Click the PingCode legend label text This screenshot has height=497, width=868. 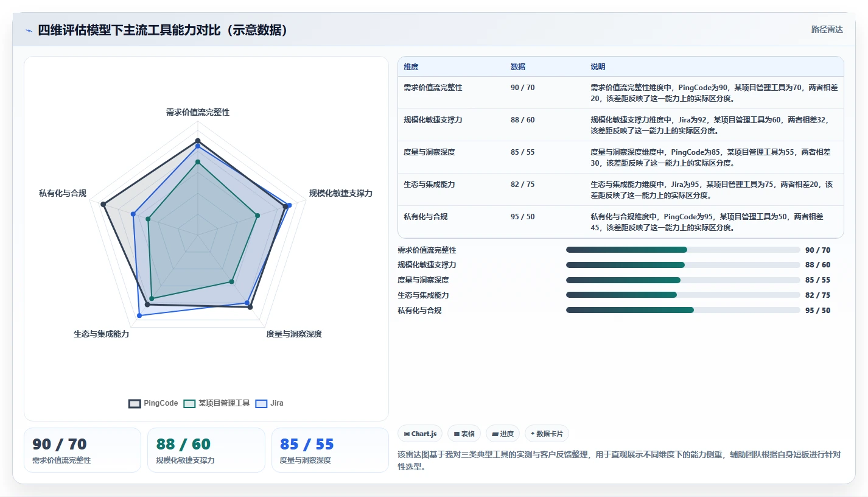(x=161, y=403)
